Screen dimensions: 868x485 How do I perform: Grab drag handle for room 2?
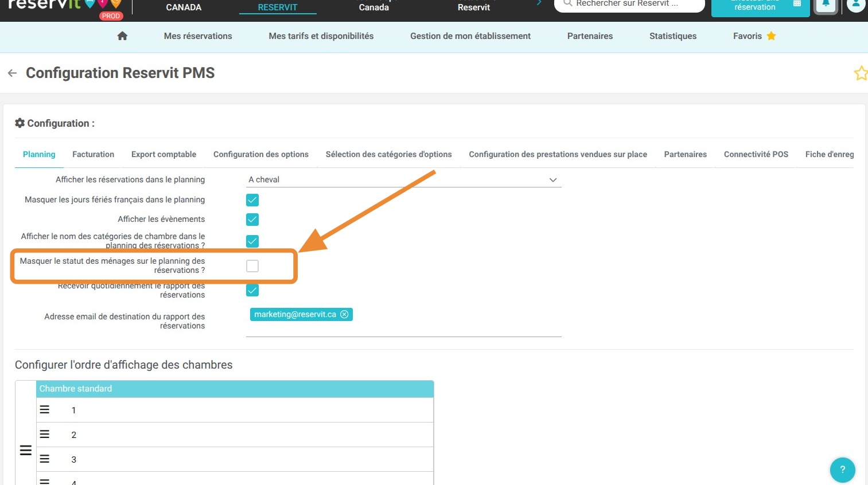coord(44,435)
